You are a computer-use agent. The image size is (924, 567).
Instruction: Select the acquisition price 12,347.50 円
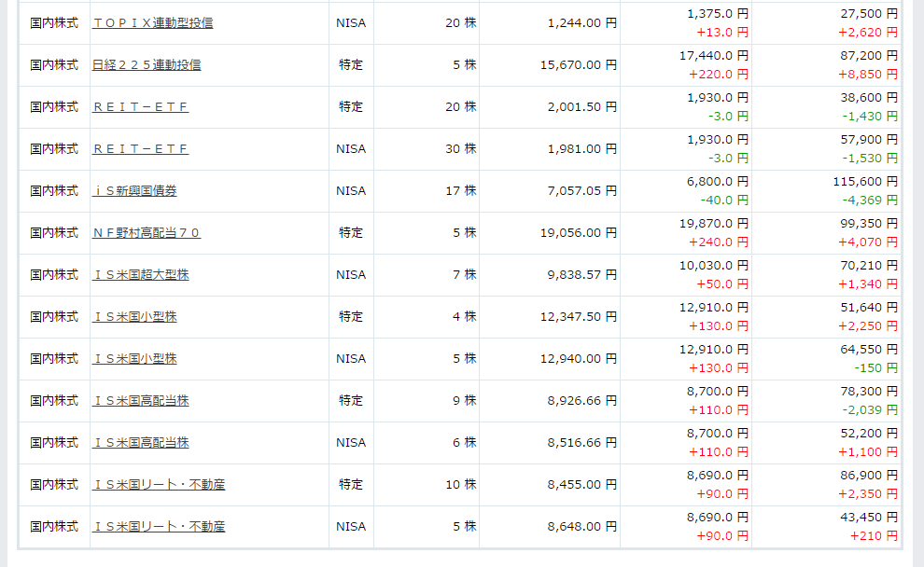579,317
